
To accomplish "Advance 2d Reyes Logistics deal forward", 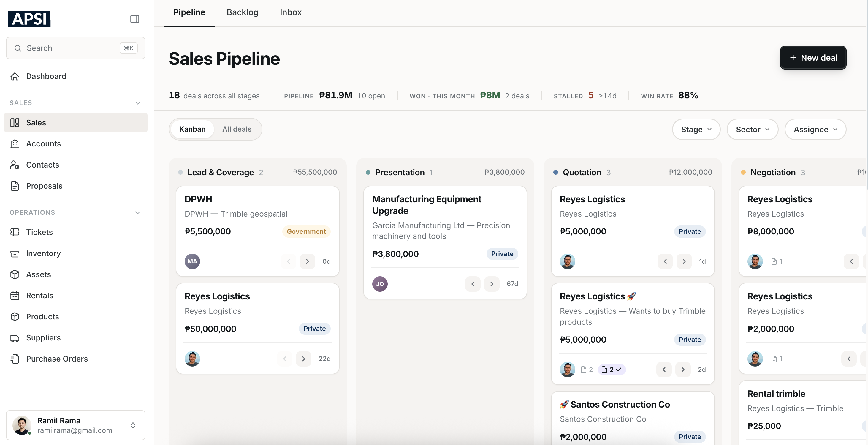I will [x=683, y=370].
